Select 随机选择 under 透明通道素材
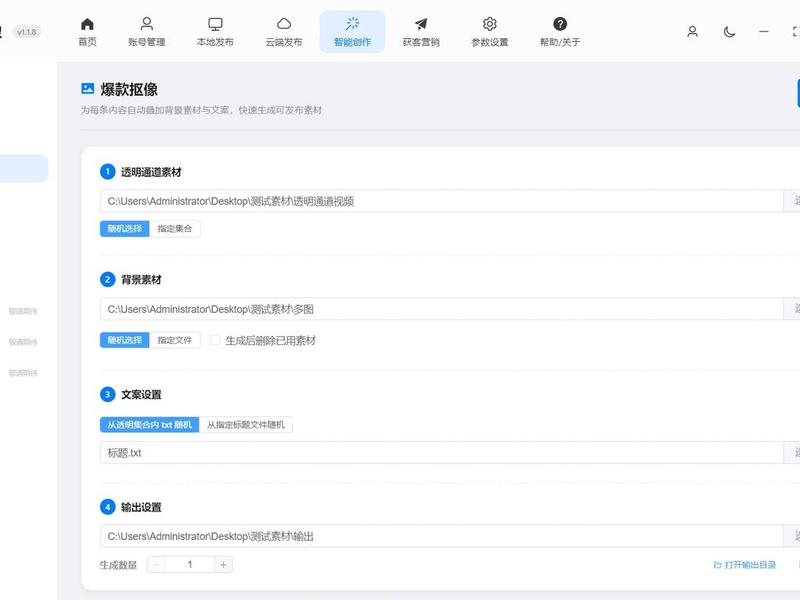800x600 pixels. [x=124, y=229]
